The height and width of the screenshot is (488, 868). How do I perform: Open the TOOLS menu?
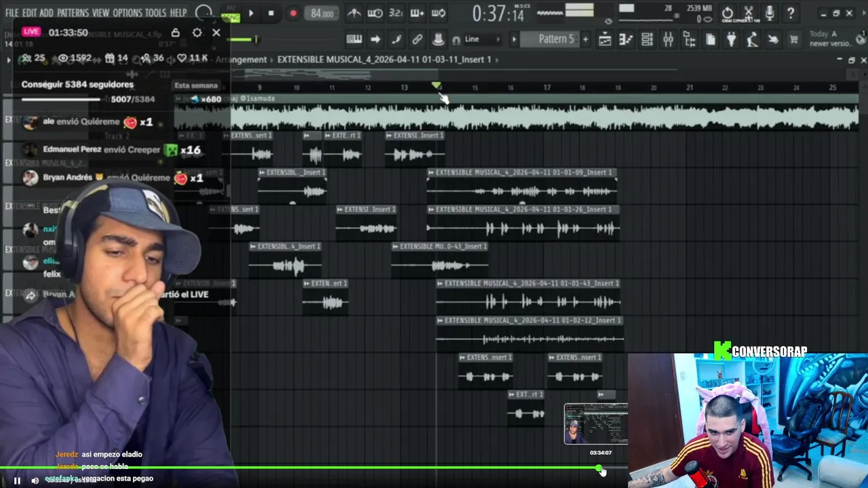tap(155, 13)
